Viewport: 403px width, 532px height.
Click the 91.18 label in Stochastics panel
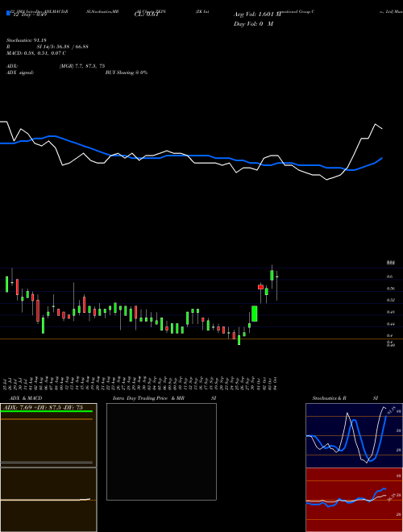tap(391, 409)
